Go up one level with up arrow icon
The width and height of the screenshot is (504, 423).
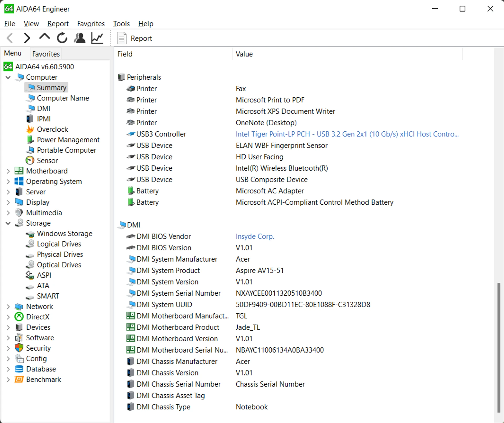coord(44,37)
